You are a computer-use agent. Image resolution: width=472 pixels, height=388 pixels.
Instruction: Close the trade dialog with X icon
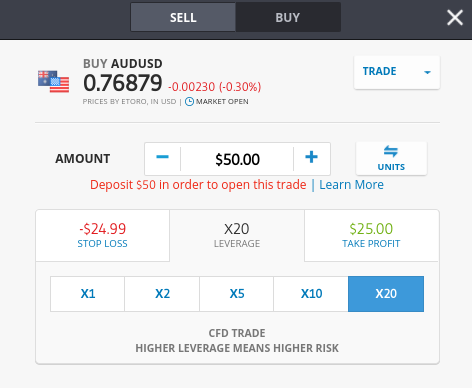point(455,17)
